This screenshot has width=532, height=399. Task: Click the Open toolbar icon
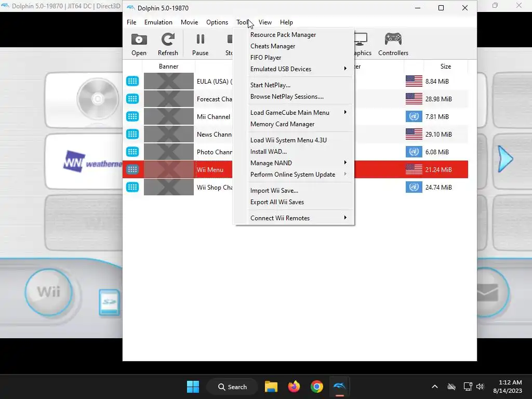[139, 39]
